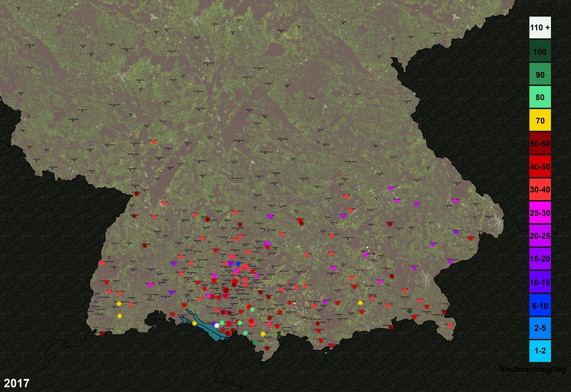The width and height of the screenshot is (571, 392).
Task: Click the Niederschlag/Tag legend caption
Action: pyautogui.click(x=533, y=370)
